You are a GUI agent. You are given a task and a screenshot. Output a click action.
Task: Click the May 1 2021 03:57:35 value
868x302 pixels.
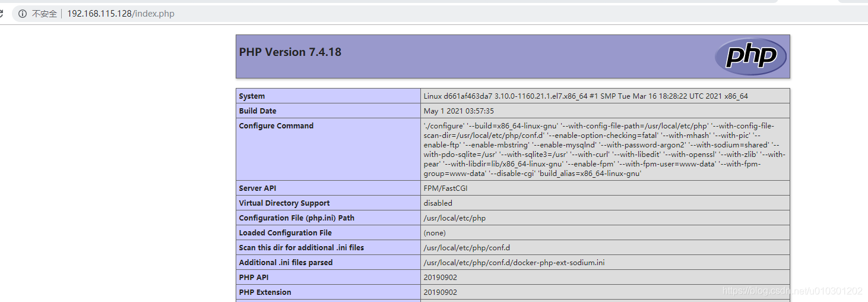[x=458, y=111]
